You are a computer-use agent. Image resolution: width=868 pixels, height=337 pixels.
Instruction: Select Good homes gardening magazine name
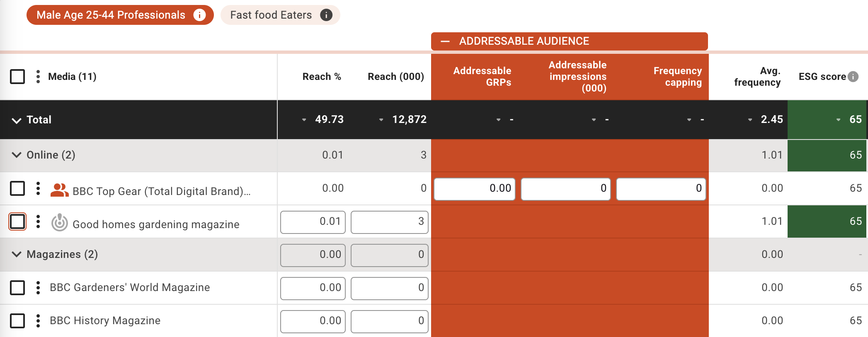pyautogui.click(x=156, y=224)
